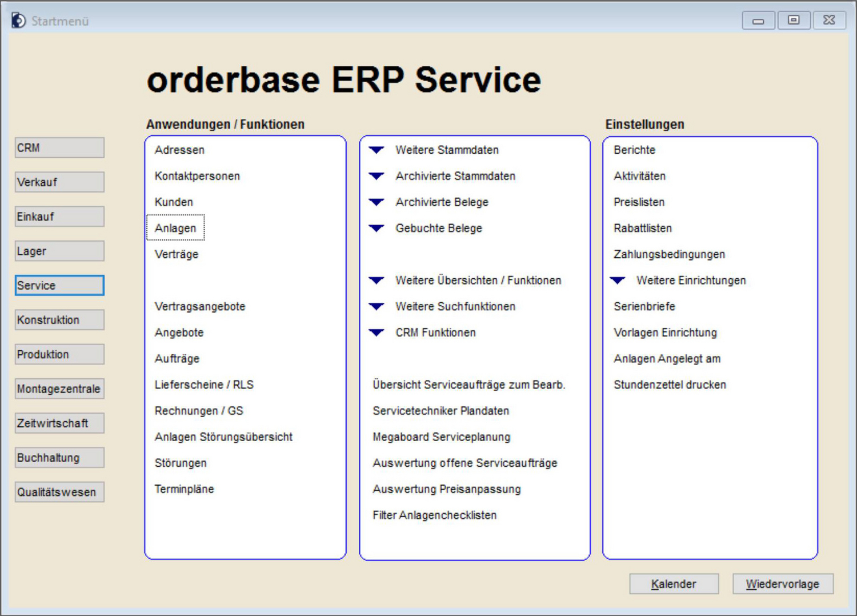Open the Buchhaltung module
The width and height of the screenshot is (857, 616).
point(59,458)
